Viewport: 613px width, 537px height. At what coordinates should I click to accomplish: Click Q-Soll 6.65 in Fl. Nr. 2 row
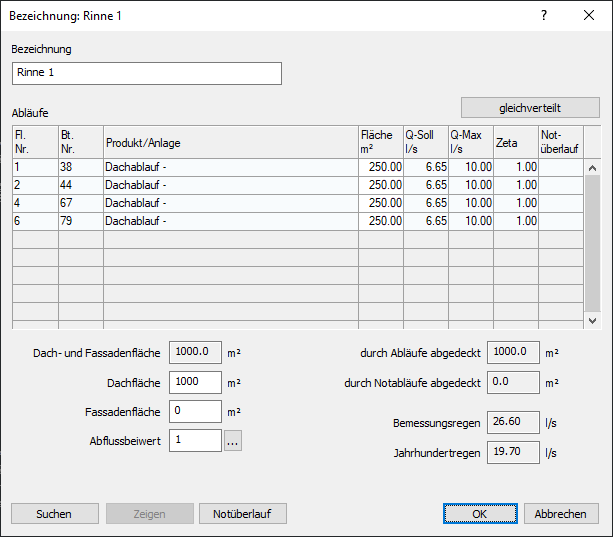point(426,185)
